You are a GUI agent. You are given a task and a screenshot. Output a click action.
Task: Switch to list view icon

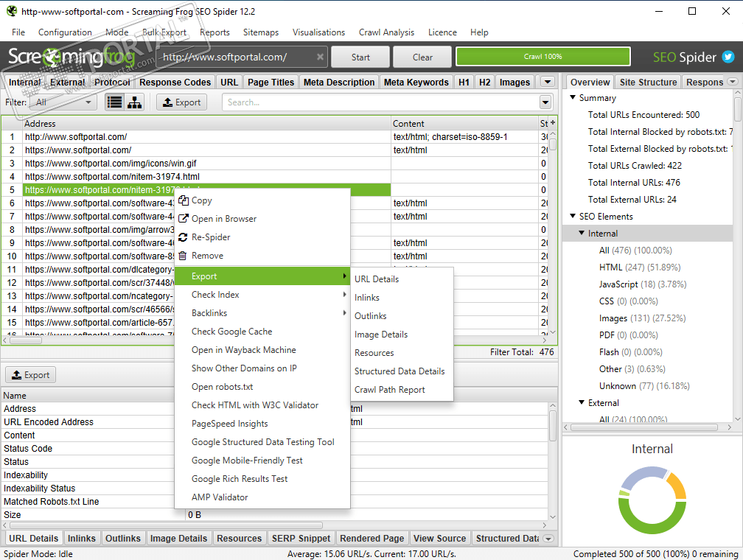pyautogui.click(x=115, y=102)
